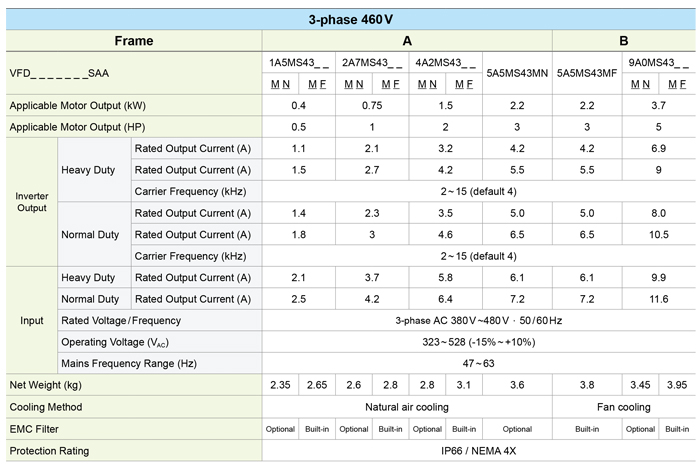Image resolution: width=700 pixels, height=466 pixels.
Task: Click Applicable Motor Output (kW) row label
Action: pos(78,106)
